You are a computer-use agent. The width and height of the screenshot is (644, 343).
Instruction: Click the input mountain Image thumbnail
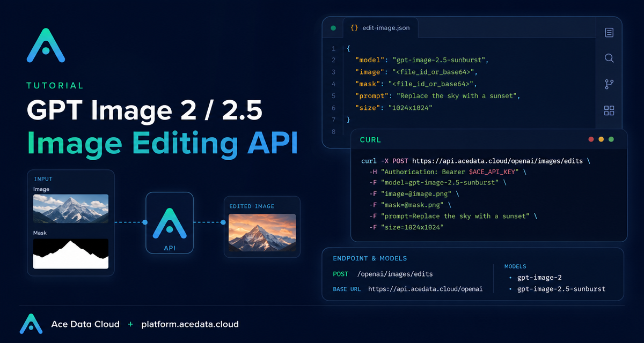click(x=71, y=208)
